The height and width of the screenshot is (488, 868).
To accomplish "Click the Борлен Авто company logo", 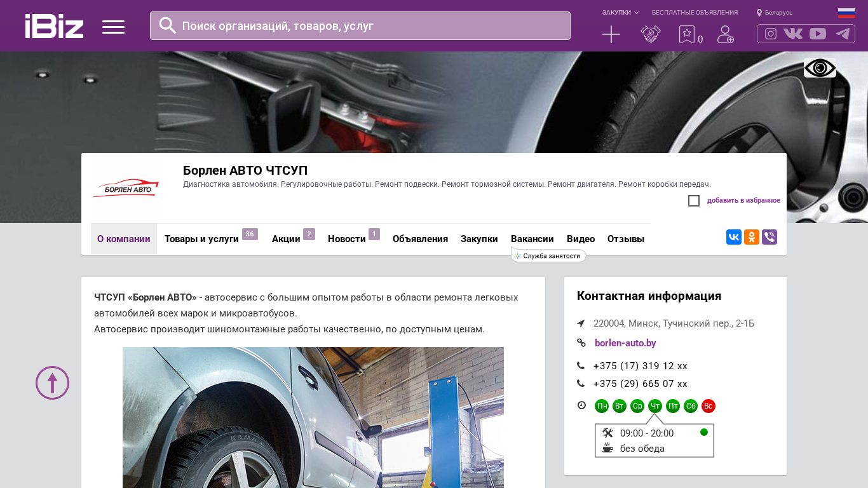I will 126,189.
